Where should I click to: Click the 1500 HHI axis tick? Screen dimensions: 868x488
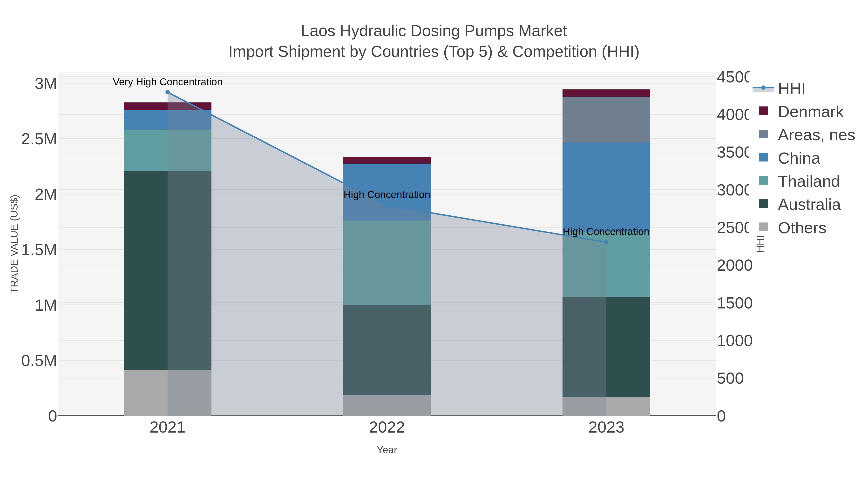pyautogui.click(x=735, y=303)
